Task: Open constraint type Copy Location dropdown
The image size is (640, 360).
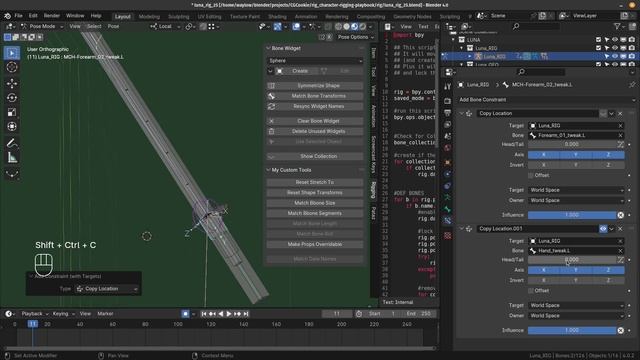Action: pos(107,289)
